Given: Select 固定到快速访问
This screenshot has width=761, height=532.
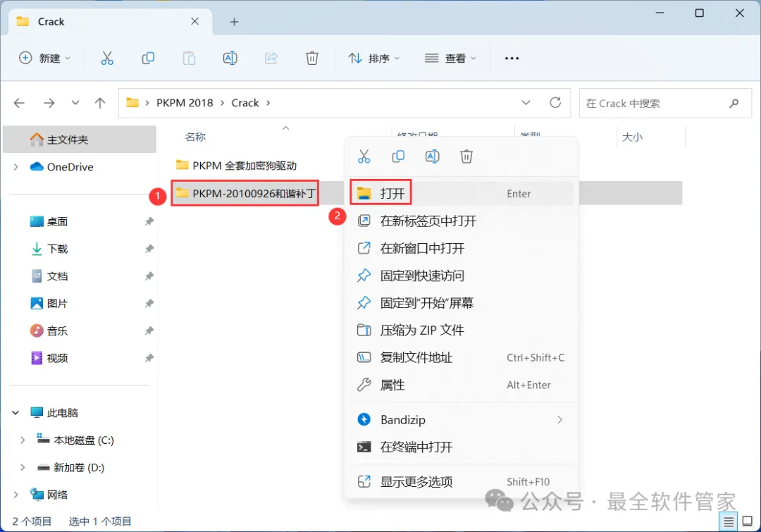Looking at the screenshot, I should (x=461, y=276).
